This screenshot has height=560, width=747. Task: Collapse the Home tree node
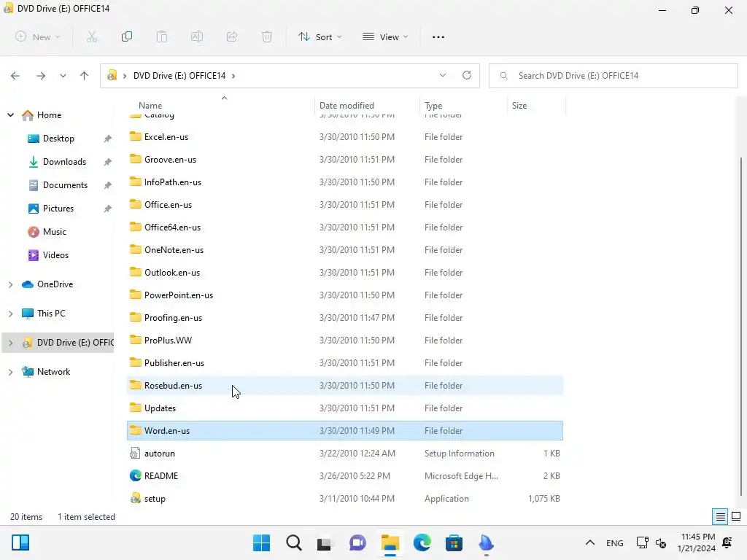(10, 114)
